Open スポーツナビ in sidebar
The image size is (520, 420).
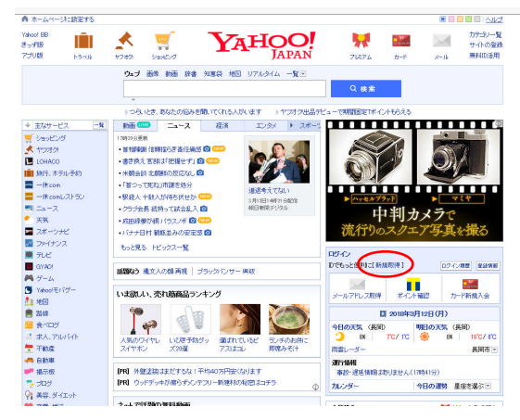click(x=53, y=232)
